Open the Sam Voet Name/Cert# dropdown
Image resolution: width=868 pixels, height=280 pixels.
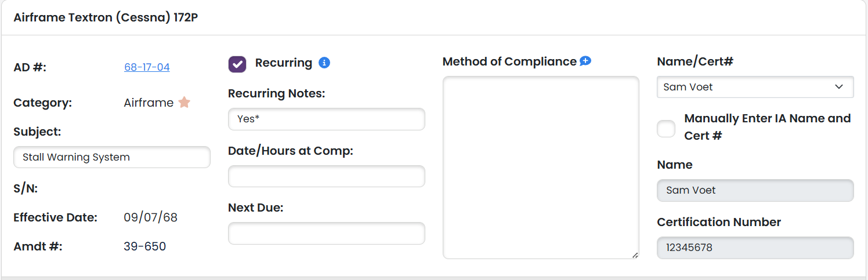pyautogui.click(x=755, y=87)
